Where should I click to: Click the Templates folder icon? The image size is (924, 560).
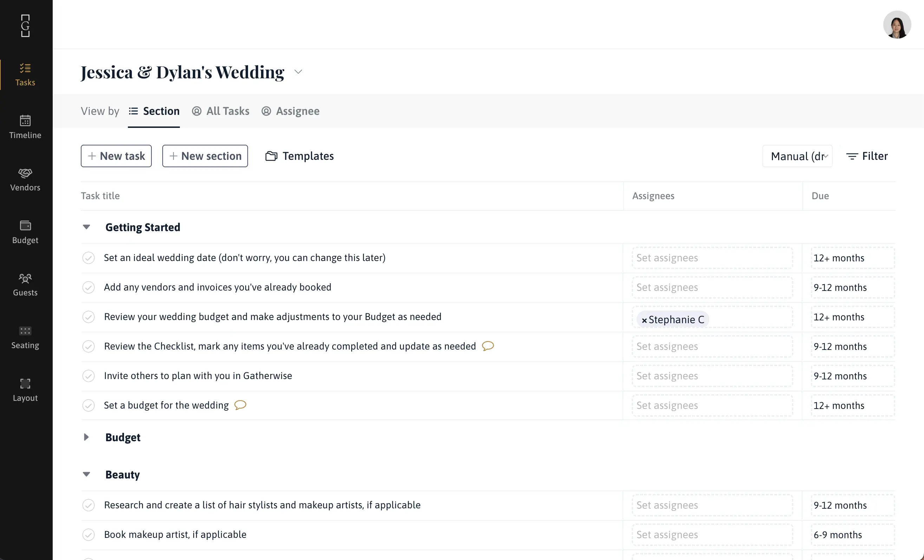(x=271, y=156)
